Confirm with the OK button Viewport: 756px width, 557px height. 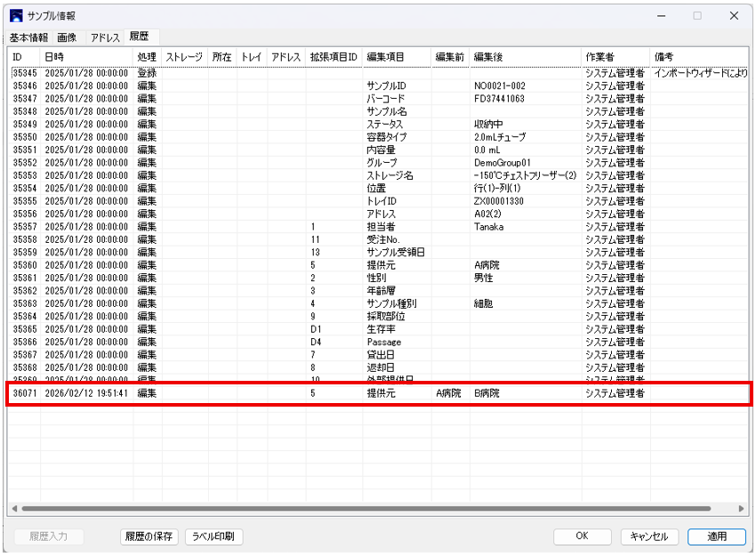pos(581,537)
